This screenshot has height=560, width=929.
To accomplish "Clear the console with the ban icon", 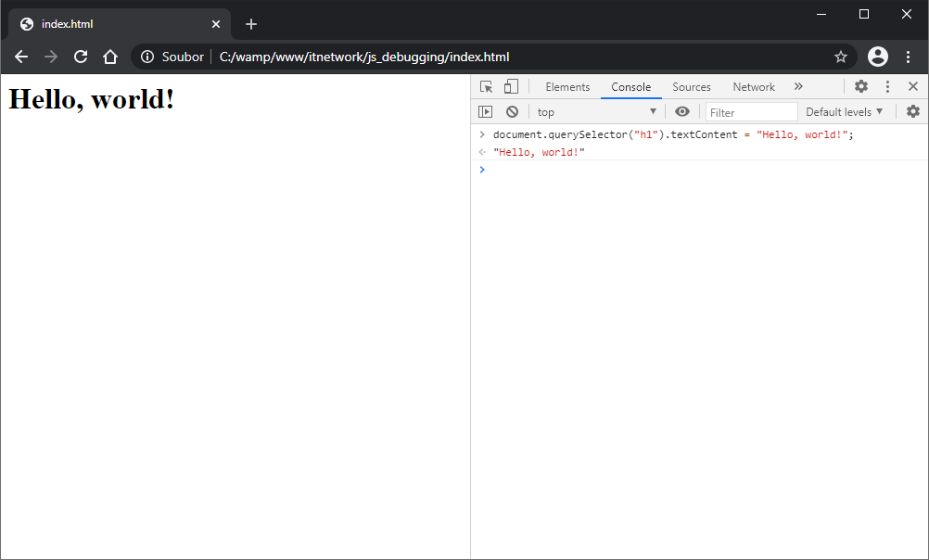I will pyautogui.click(x=512, y=112).
